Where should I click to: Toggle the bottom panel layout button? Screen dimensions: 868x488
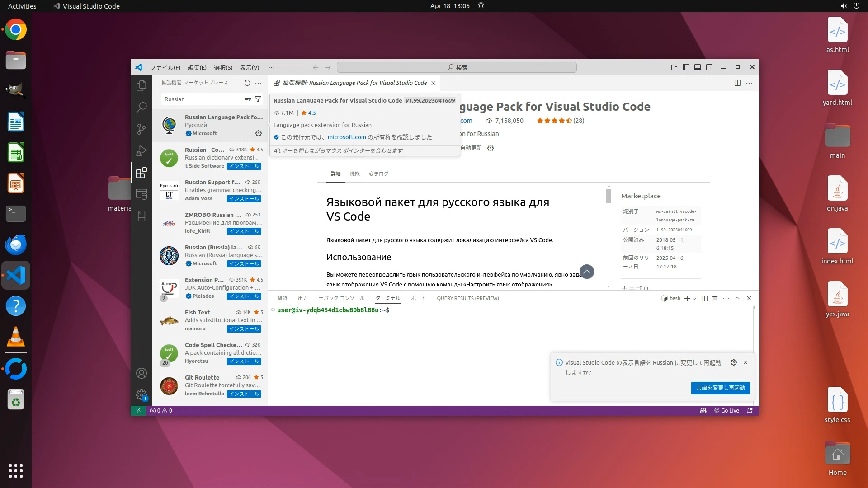click(698, 67)
